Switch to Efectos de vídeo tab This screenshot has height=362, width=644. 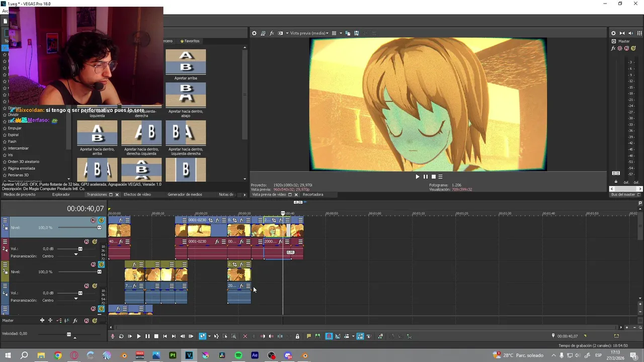point(137,195)
